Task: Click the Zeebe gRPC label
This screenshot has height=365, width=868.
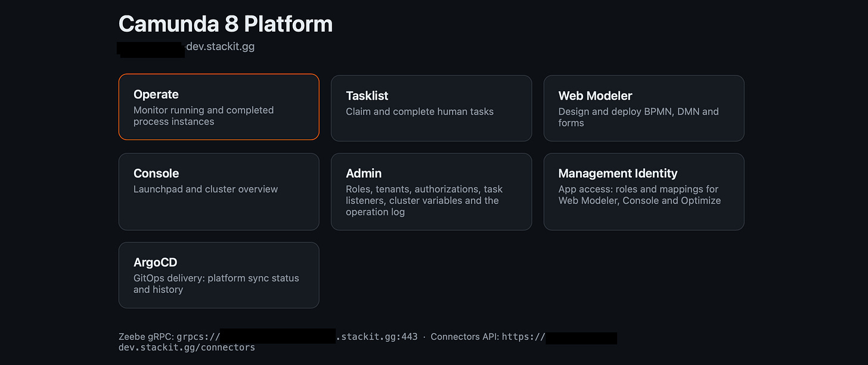Action: pos(146,336)
